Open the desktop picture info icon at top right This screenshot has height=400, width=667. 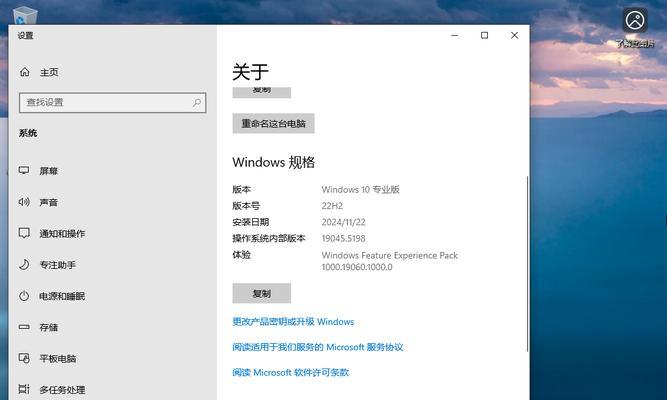(635, 21)
